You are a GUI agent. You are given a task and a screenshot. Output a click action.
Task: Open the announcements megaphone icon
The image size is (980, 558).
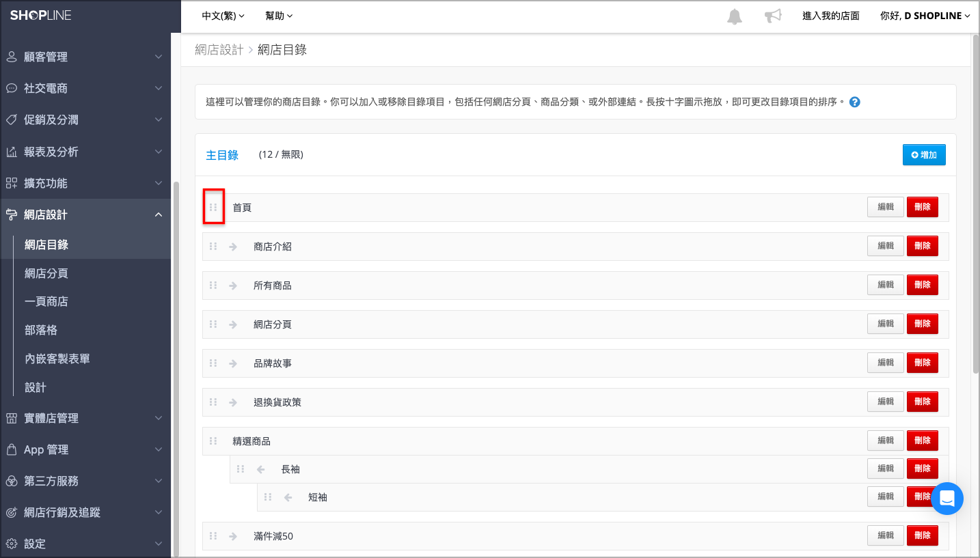pyautogui.click(x=773, y=16)
